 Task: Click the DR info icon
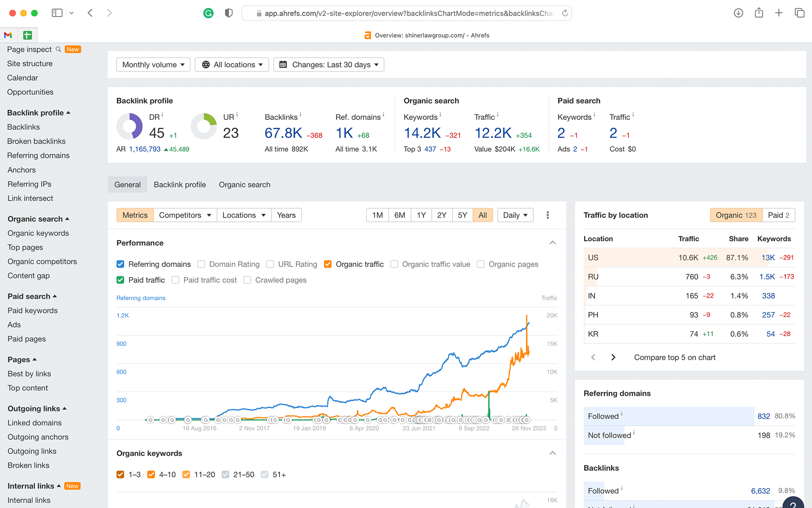pos(162,115)
